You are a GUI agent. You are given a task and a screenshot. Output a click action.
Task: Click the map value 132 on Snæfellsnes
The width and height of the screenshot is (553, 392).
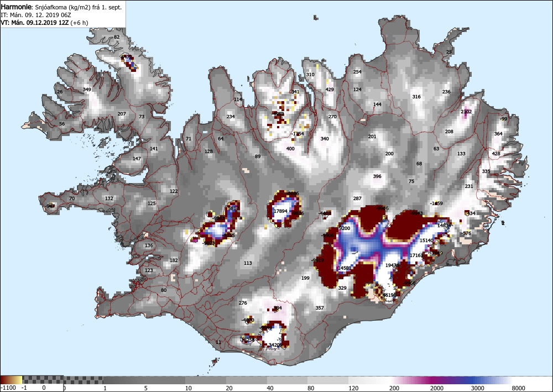pyautogui.click(x=109, y=198)
